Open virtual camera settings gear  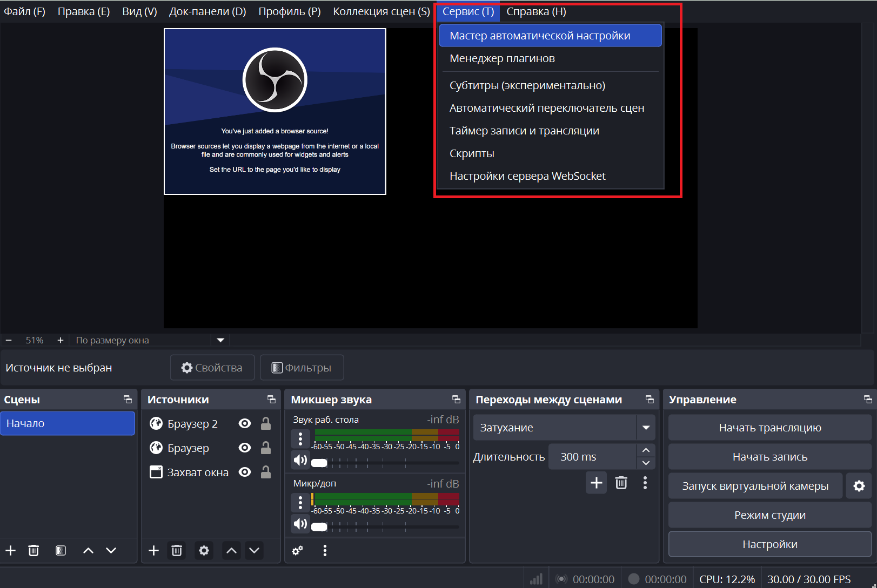click(x=859, y=486)
